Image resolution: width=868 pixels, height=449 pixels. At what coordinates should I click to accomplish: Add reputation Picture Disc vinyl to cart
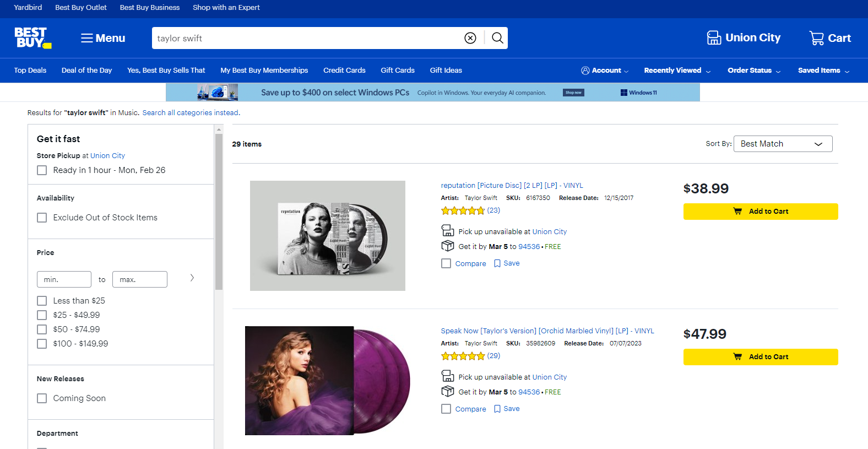761,212
